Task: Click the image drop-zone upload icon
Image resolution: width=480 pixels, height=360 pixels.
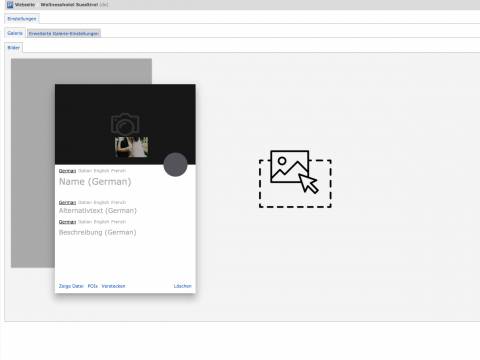Action: 295,179
